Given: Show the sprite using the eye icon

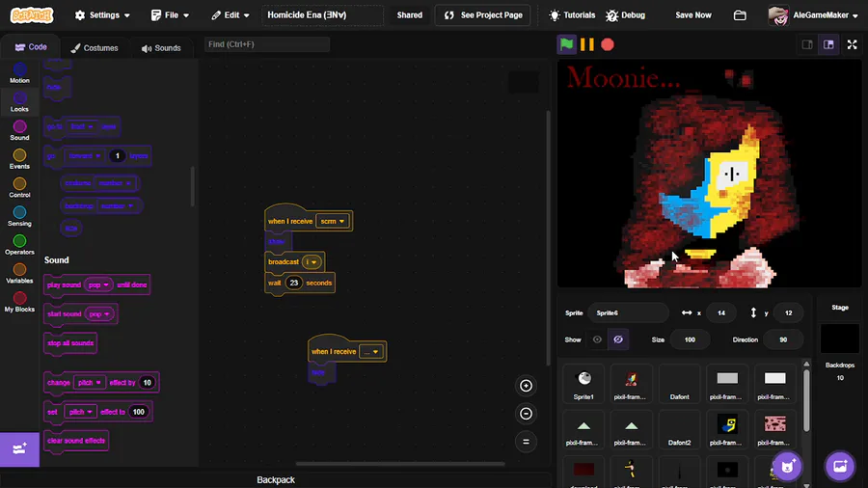Looking at the screenshot, I should 597,339.
